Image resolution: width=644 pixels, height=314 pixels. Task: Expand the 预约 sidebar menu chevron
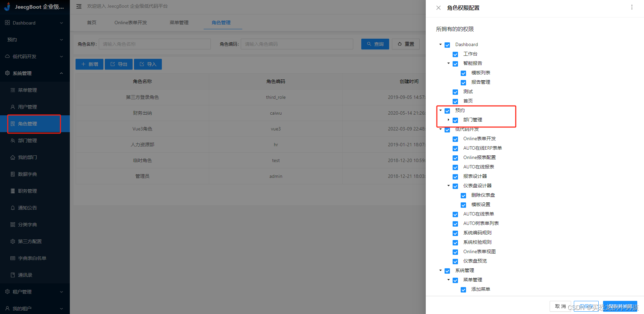click(x=61, y=40)
